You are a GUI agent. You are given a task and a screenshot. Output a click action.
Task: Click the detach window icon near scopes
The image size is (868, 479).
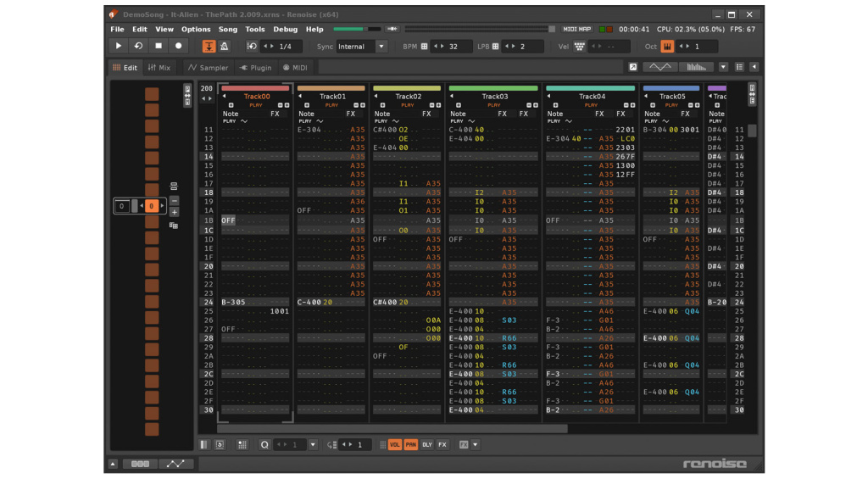(x=632, y=67)
